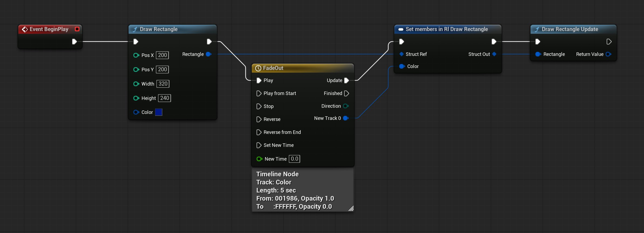Click the Event BeginPlay output exec pin
Image resolution: width=644 pixels, height=233 pixels.
click(74, 42)
